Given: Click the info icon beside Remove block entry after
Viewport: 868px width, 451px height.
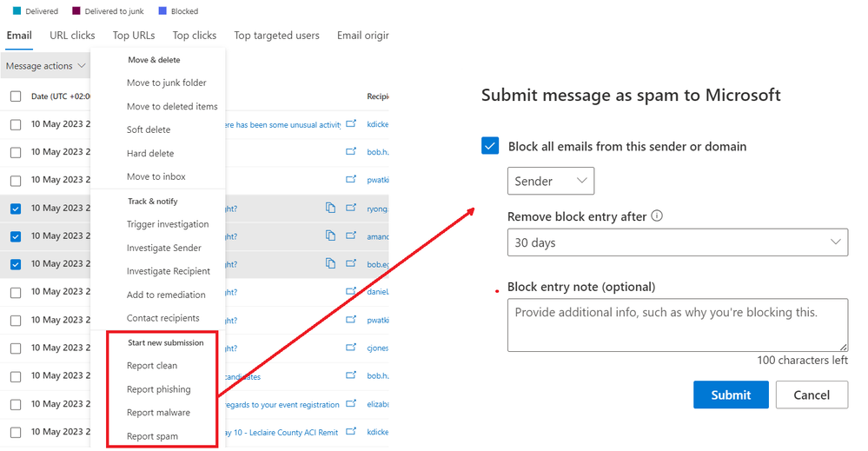Looking at the screenshot, I should click(657, 216).
